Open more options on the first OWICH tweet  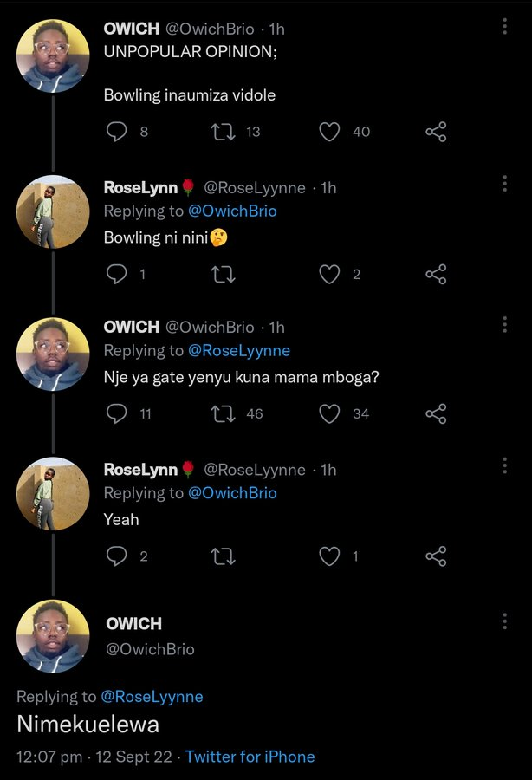tap(504, 26)
